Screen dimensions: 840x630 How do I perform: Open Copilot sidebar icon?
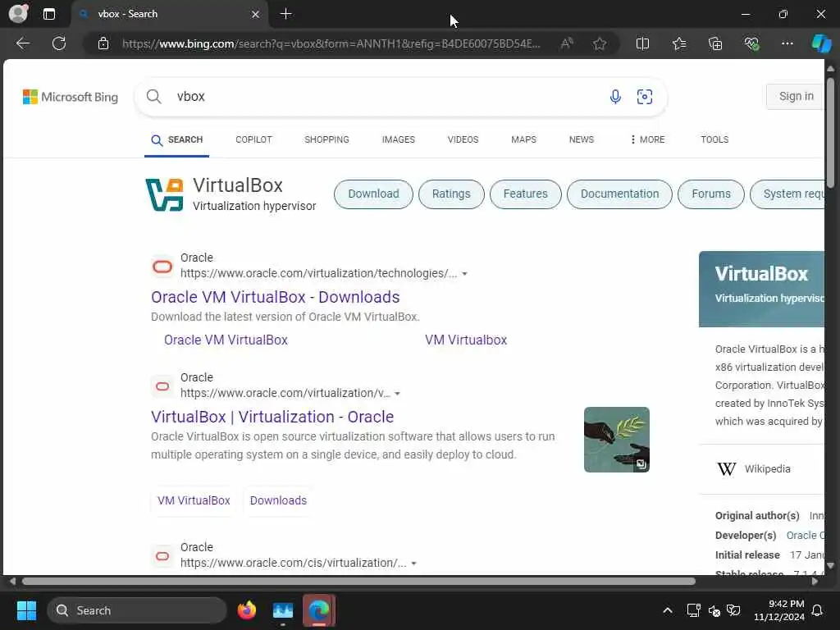click(821, 43)
